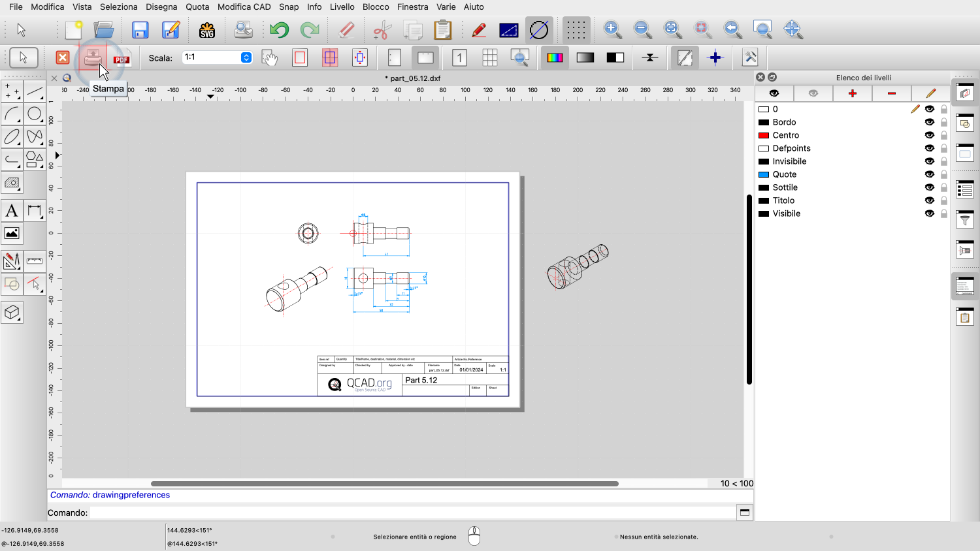Screen dimensions: 980x551
Task: Toggle visibility of the Quote layer
Action: tap(929, 174)
